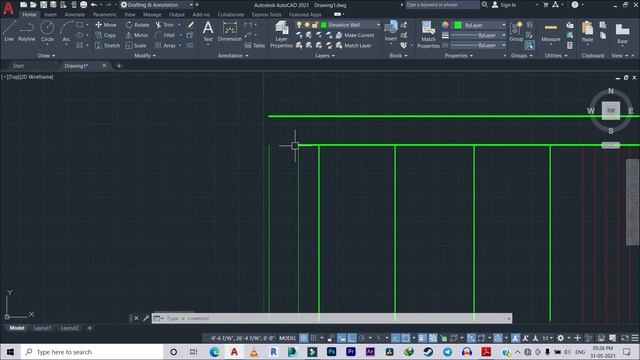Toggle group selection mode in Groups panel
This screenshot has width=640, height=360.
529,45
